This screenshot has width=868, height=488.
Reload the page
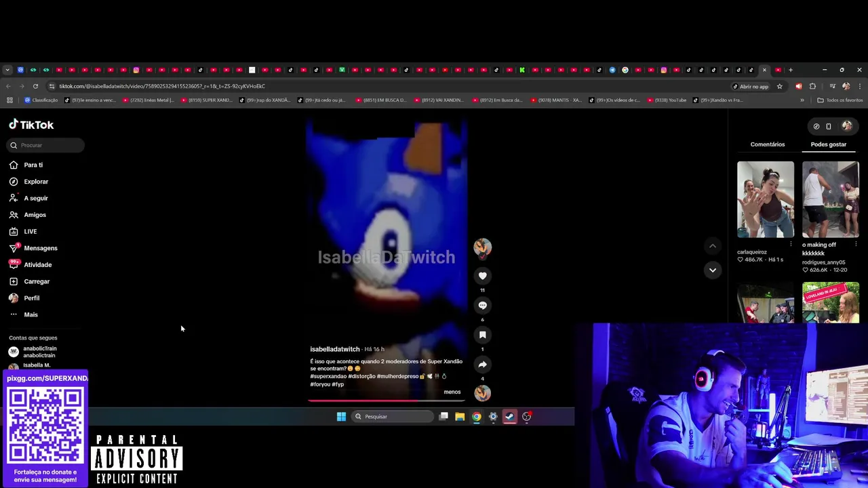(x=35, y=86)
